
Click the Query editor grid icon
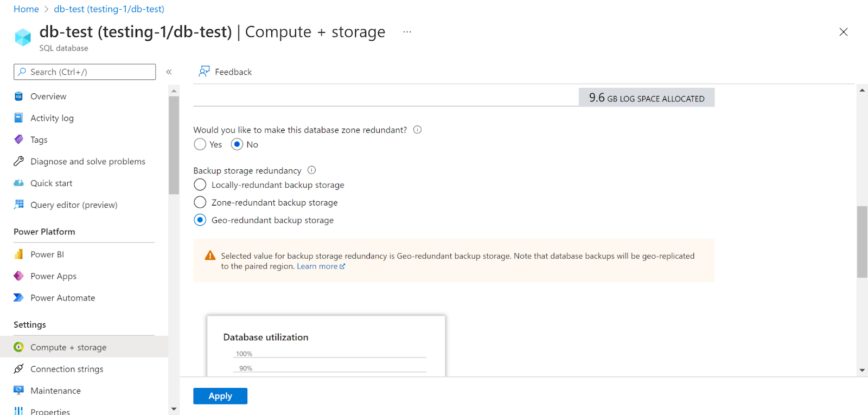(x=19, y=205)
